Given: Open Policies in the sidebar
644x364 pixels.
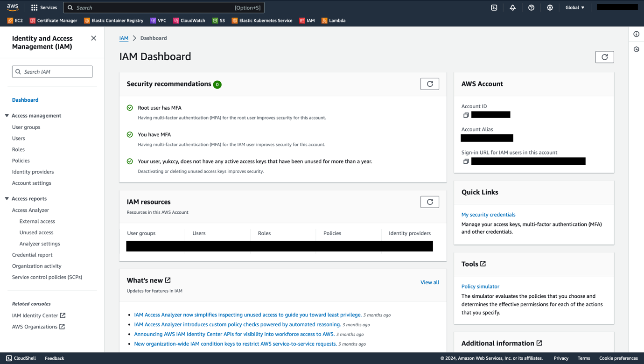Looking at the screenshot, I should pos(21,161).
